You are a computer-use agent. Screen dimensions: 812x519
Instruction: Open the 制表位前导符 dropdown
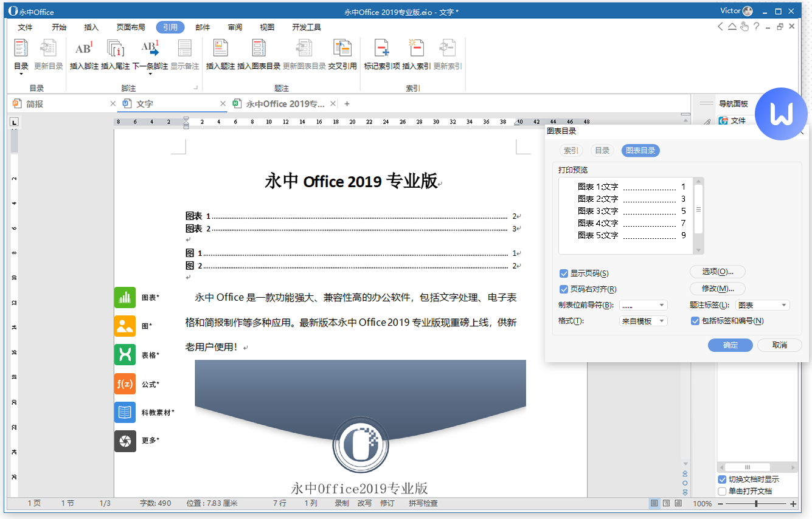point(644,305)
